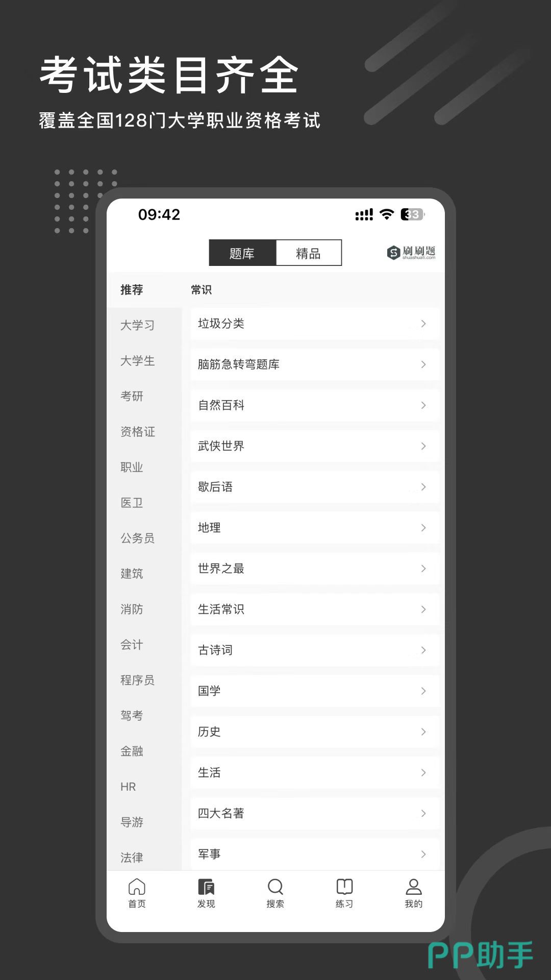Choose 公务员 in the category list

[137, 538]
